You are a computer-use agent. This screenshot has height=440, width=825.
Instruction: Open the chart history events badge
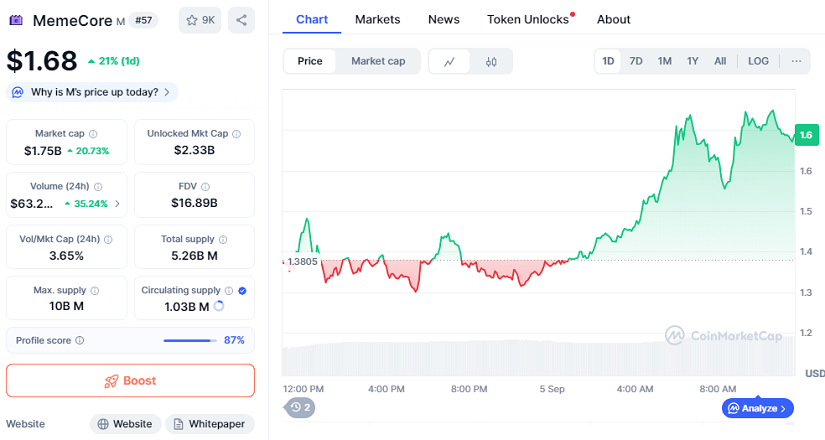coord(300,407)
